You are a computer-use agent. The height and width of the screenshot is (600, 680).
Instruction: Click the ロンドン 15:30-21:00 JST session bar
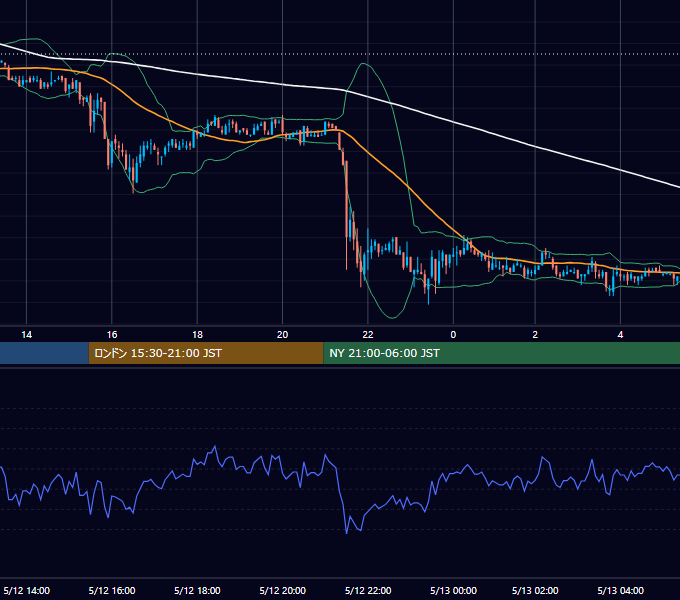click(x=206, y=353)
